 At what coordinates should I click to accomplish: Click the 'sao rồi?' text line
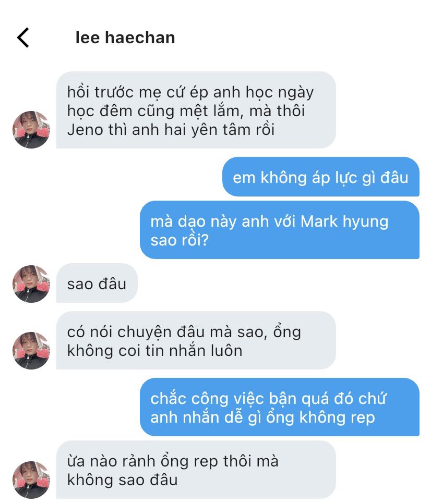[179, 240]
